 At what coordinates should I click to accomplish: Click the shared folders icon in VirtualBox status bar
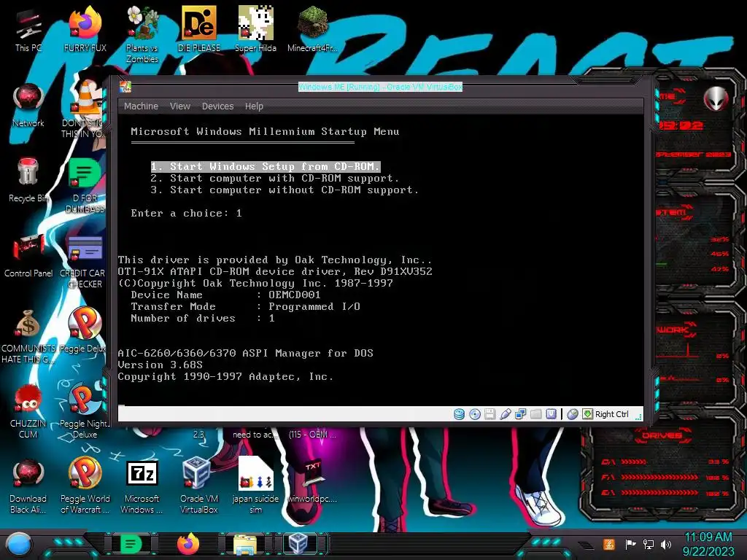536,414
